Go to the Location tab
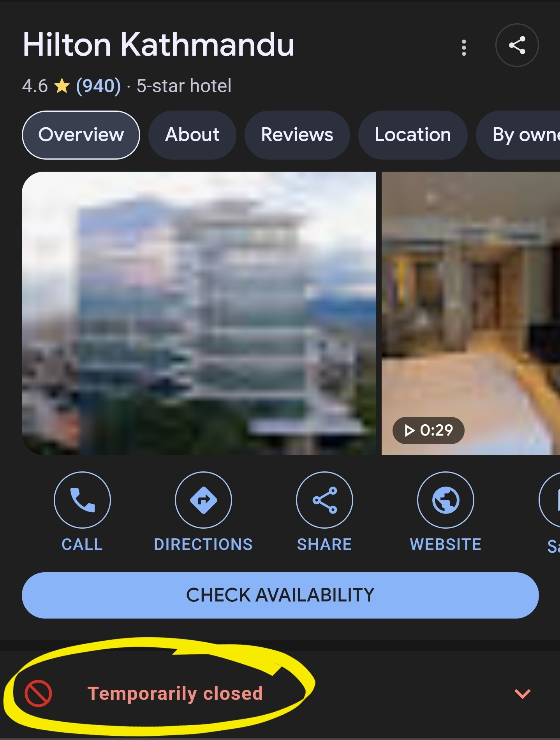 [413, 135]
